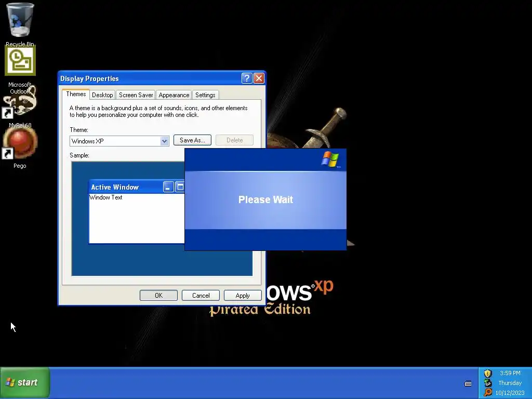
Task: Click Apply in Display Properties
Action: 243,296
